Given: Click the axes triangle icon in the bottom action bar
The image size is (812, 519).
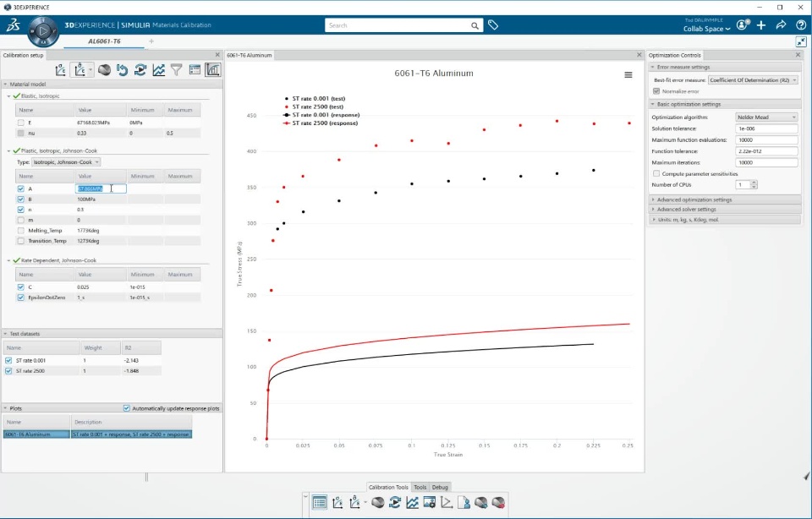Looking at the screenshot, I should tap(447, 502).
